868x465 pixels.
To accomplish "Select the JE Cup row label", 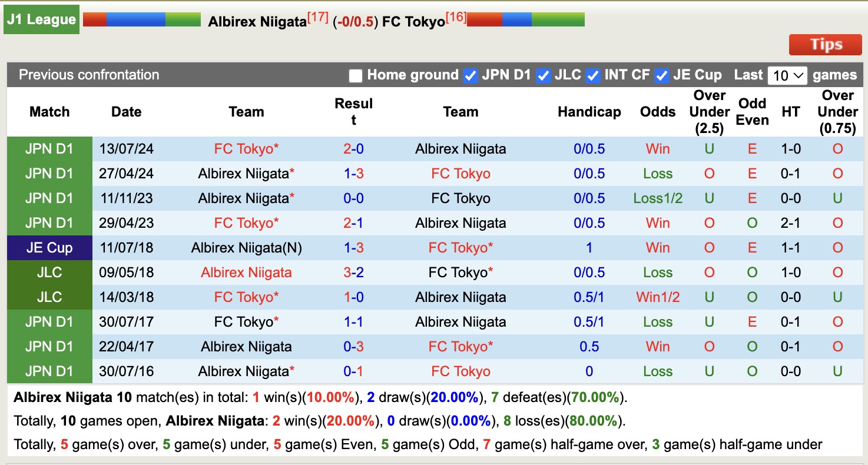I will point(49,248).
